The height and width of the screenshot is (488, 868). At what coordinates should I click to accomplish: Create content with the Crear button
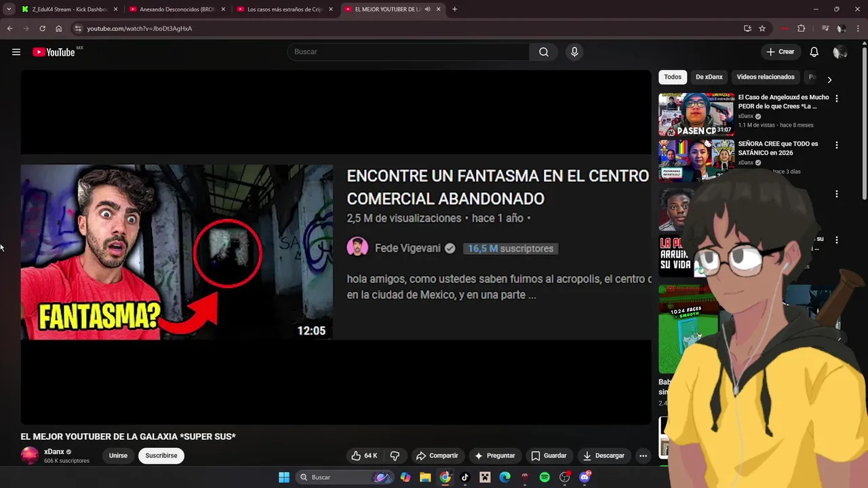click(x=781, y=52)
